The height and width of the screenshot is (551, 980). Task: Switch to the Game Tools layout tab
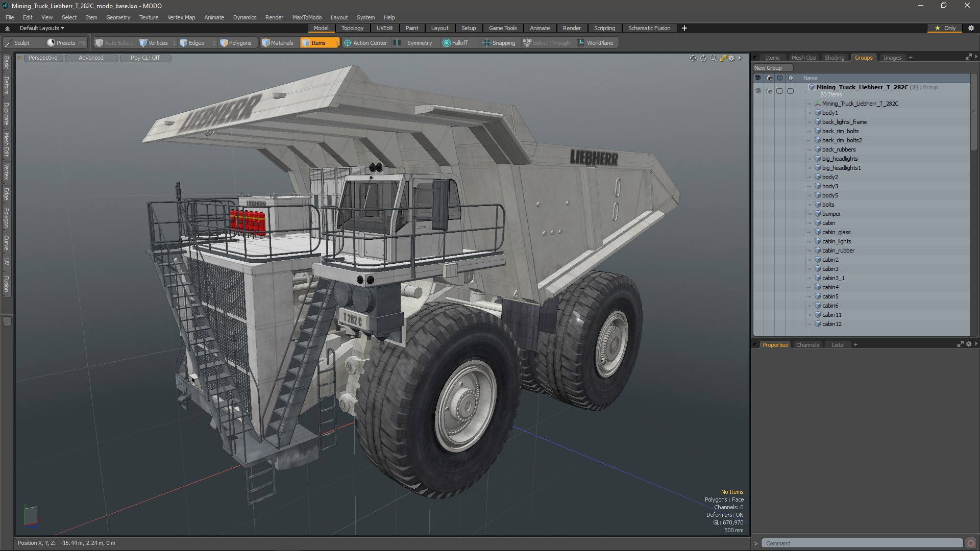click(503, 28)
